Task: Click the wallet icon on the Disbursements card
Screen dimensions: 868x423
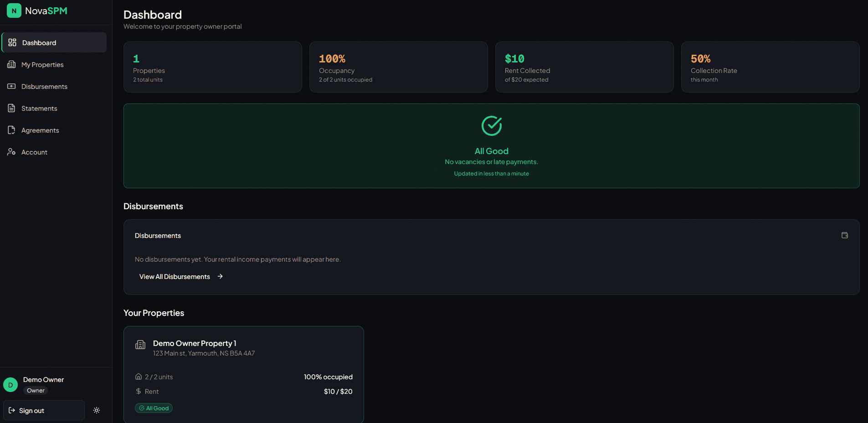Action: 844,235
